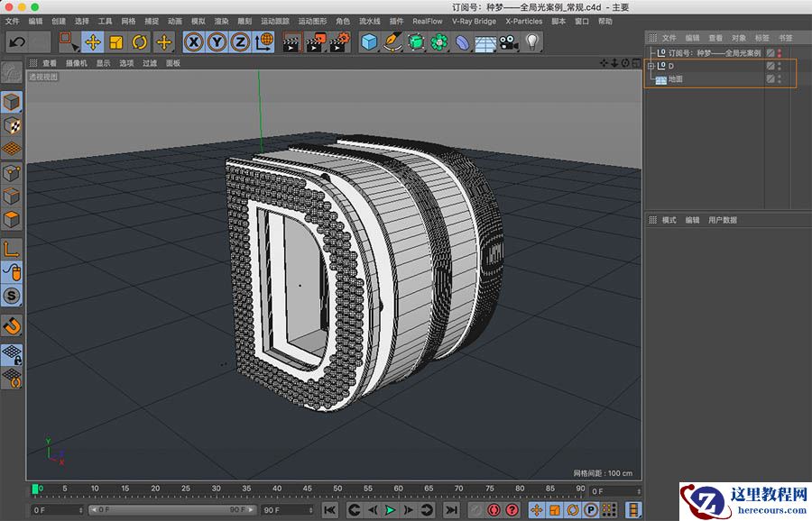Select the Live Selection tool
This screenshot has height=521, width=812.
70,41
